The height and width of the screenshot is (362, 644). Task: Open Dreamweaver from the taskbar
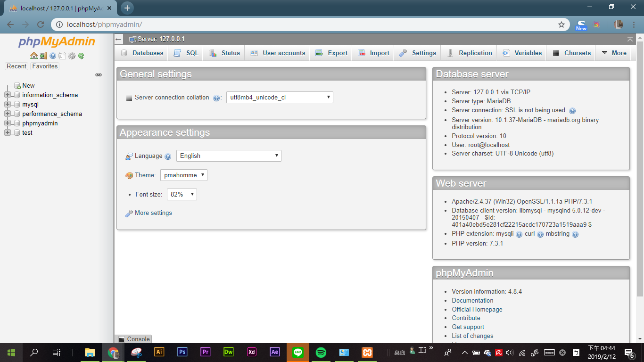tap(229, 352)
